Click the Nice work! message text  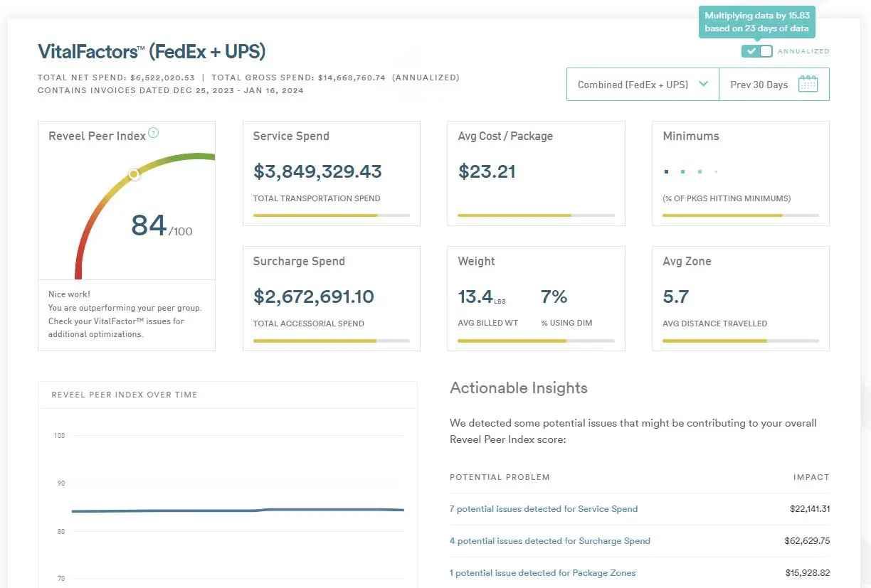tap(69, 294)
